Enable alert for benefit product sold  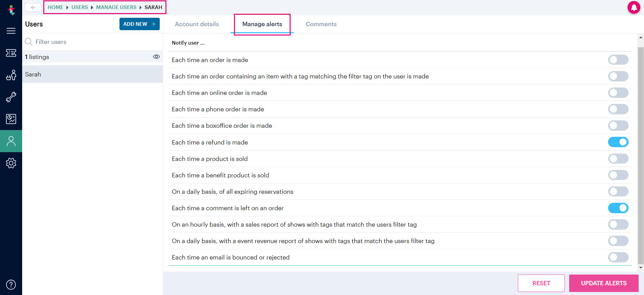coord(618,175)
